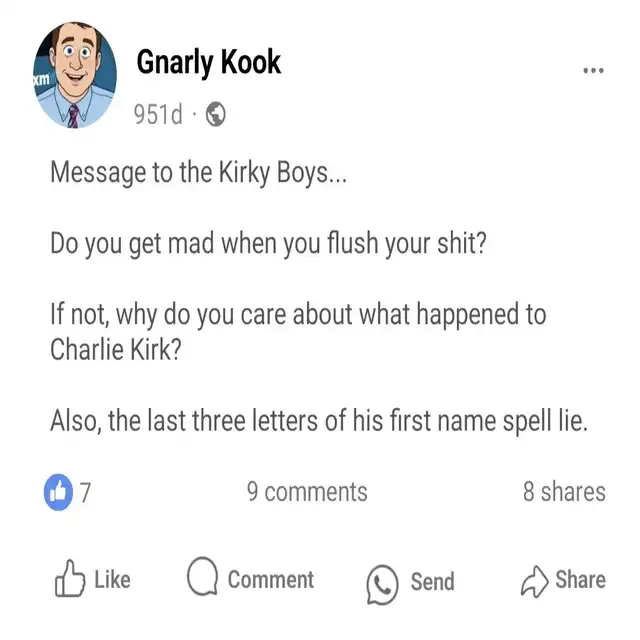This screenshot has width=640, height=640.
Task: View who reacted via the 7 count
Action: pyautogui.click(x=86, y=492)
